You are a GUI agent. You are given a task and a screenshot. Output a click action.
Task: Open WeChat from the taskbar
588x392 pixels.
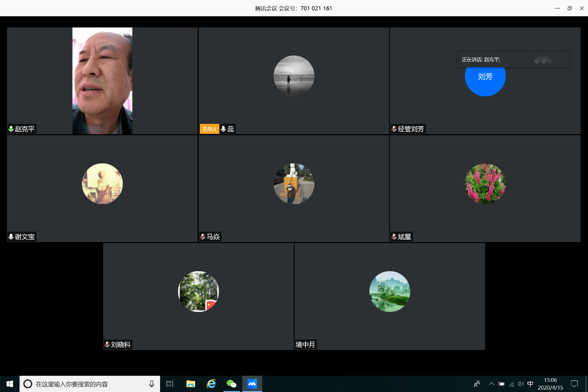[231, 384]
